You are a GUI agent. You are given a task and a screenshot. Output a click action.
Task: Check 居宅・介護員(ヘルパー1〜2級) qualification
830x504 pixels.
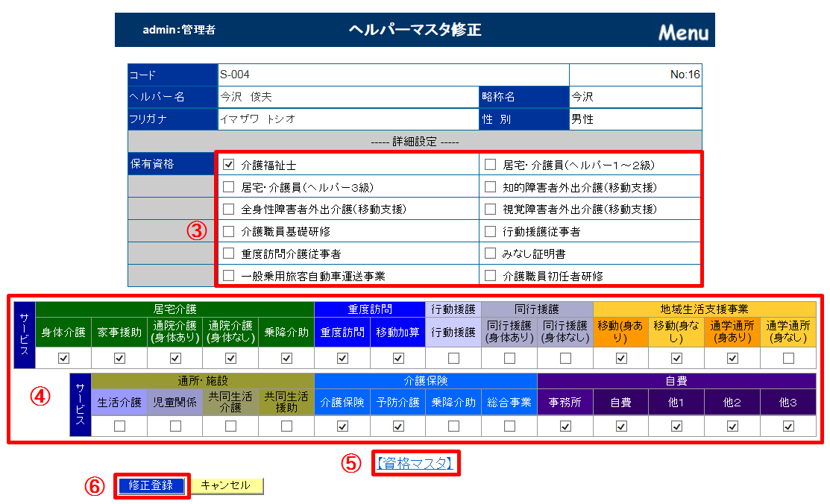[490, 165]
